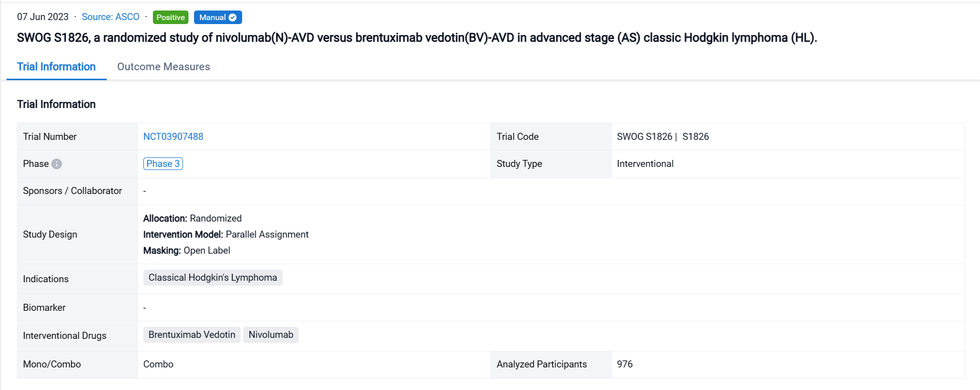Select the Brentuximab Vedotin drug tag
This screenshot has height=390, width=980.
tap(191, 335)
